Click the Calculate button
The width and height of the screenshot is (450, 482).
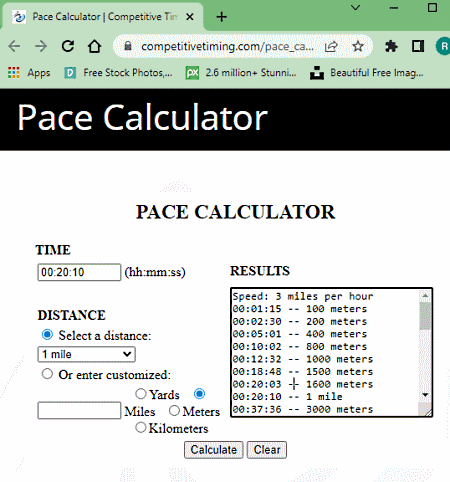pyautogui.click(x=214, y=450)
